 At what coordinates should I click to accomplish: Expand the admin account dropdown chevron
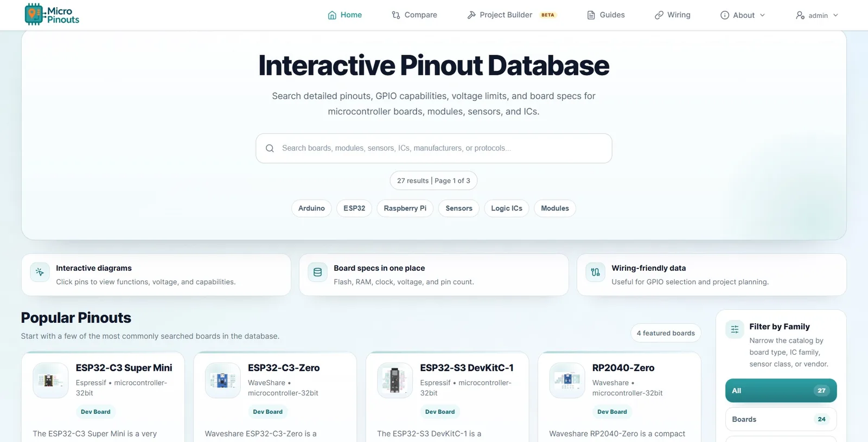[x=835, y=15]
